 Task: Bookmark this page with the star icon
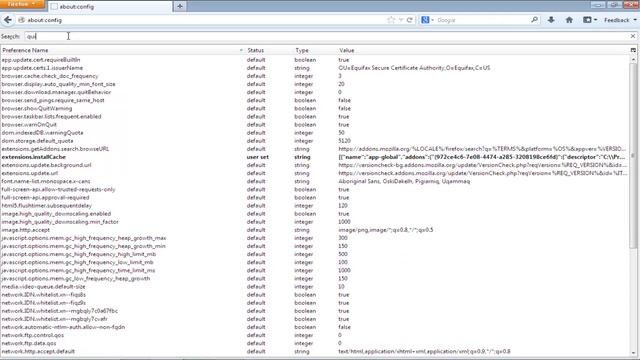point(391,20)
